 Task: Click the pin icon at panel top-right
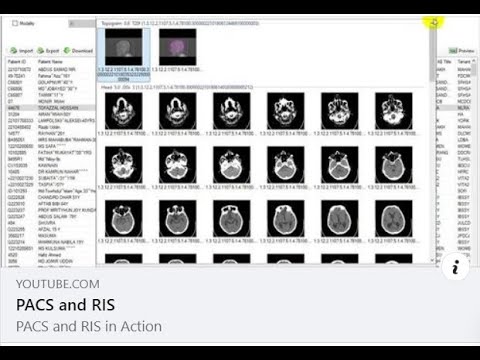pos(434,23)
